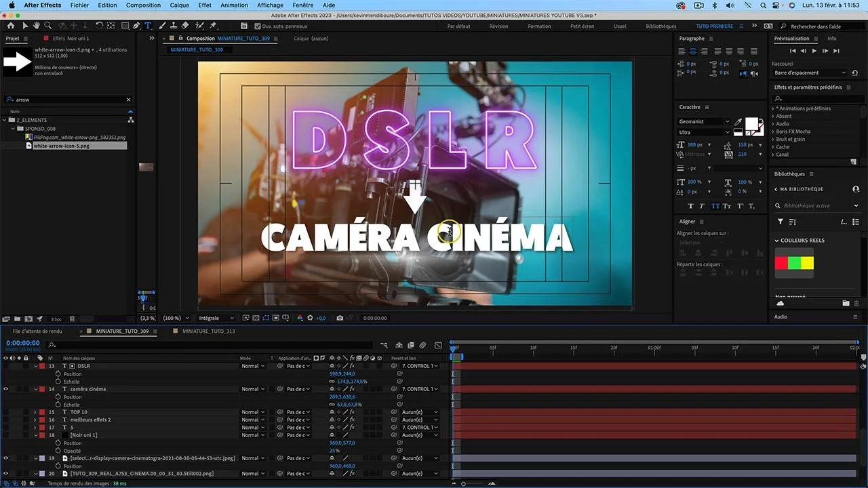Toggle Opacité stopwatch under Noir uni 1
The image size is (868, 488).
tap(58, 451)
